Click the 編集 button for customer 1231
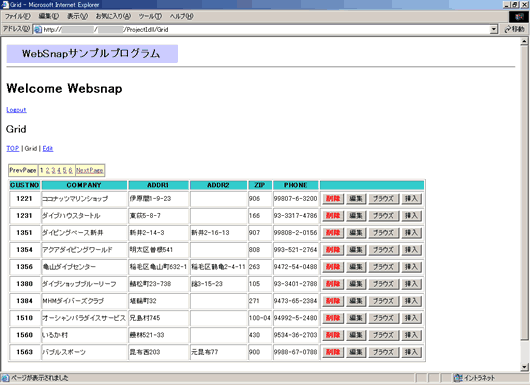530x385 pixels. 356,216
